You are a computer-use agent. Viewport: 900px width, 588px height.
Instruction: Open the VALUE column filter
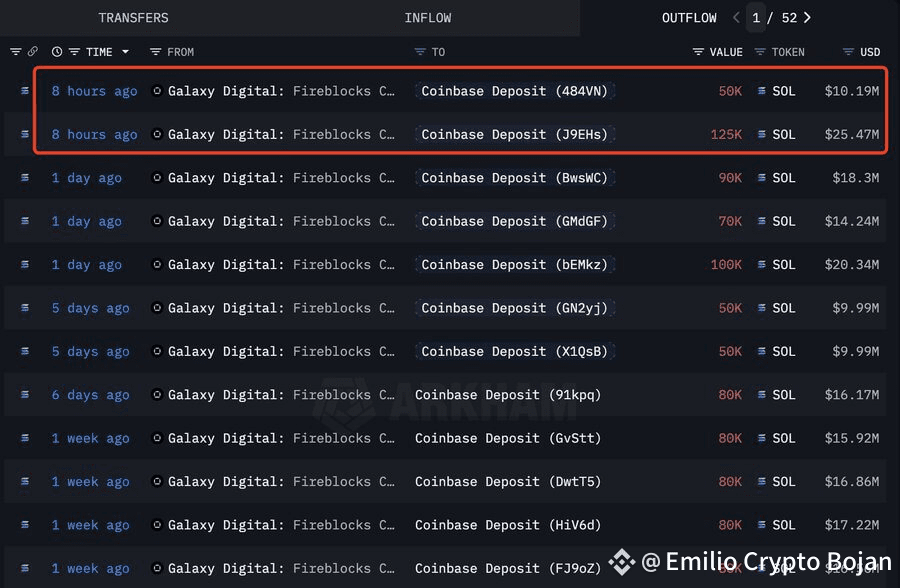click(x=698, y=52)
